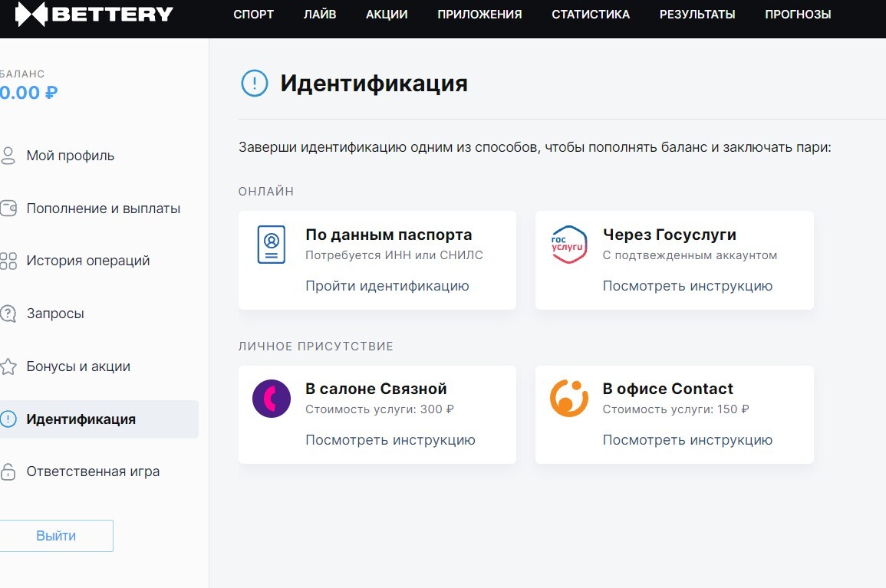Click the wallet icon for Пополнение и выплаты
The image size is (886, 588).
[8, 209]
